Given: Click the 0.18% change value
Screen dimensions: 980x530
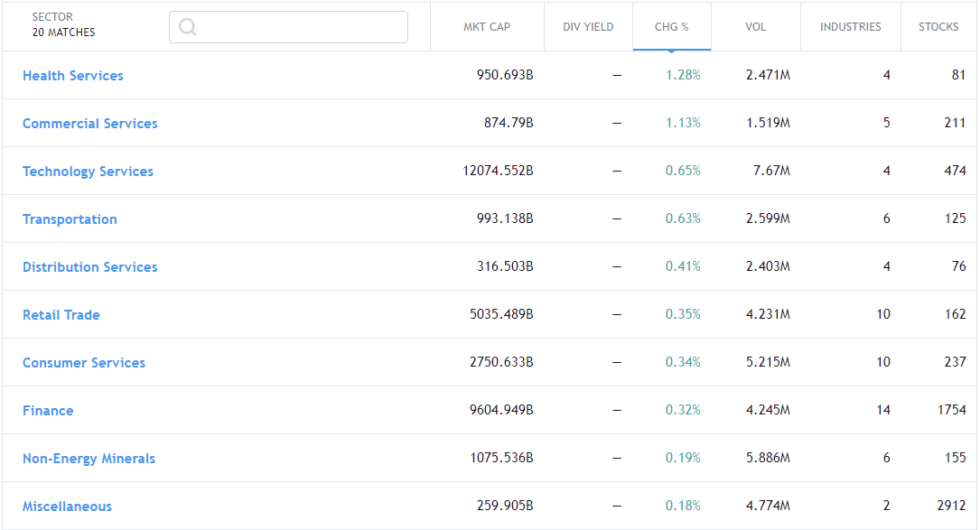Looking at the screenshot, I should pos(683,506).
